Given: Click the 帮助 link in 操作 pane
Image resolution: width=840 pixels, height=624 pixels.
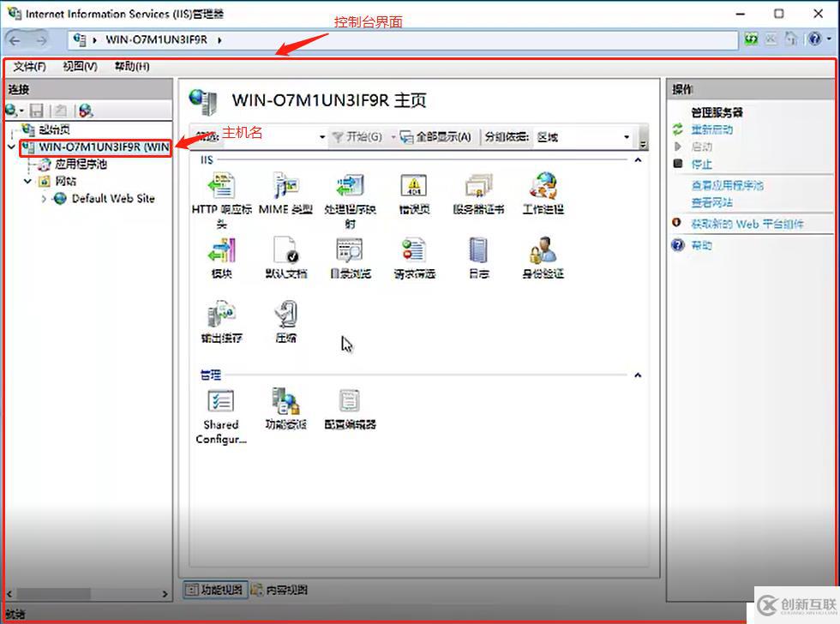Looking at the screenshot, I should 701,245.
